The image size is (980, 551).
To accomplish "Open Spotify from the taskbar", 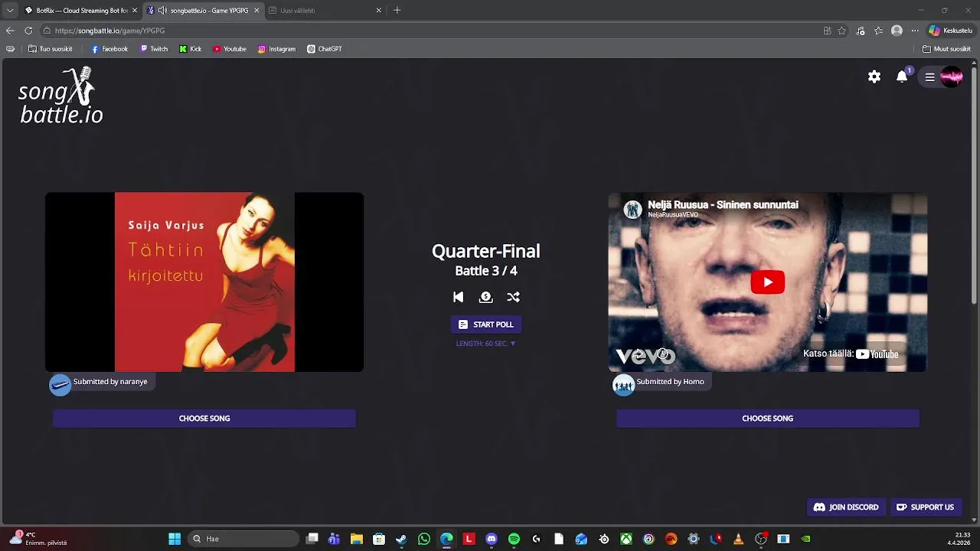I will (x=514, y=539).
